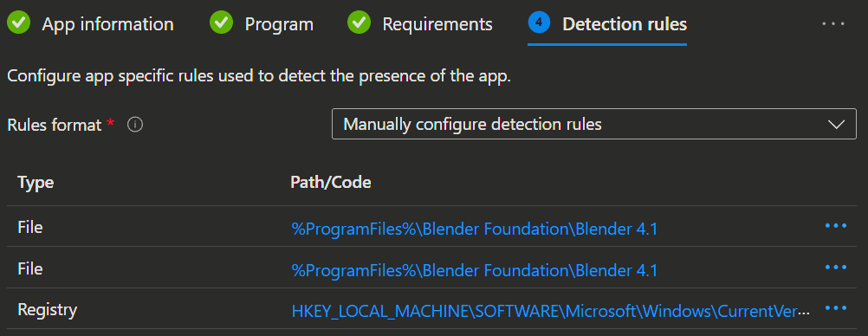868x336 pixels.
Task: Open the more options menu for the Registry rule
Action: [836, 307]
